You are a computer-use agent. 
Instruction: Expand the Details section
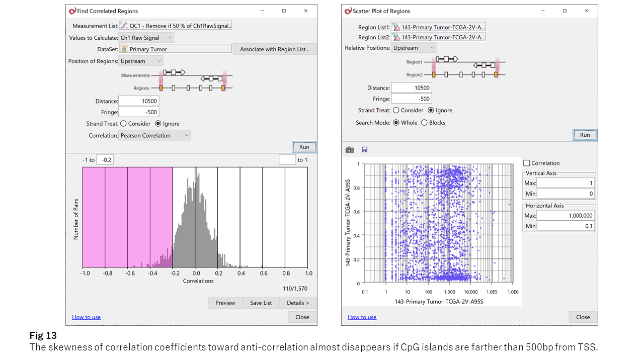[298, 303]
